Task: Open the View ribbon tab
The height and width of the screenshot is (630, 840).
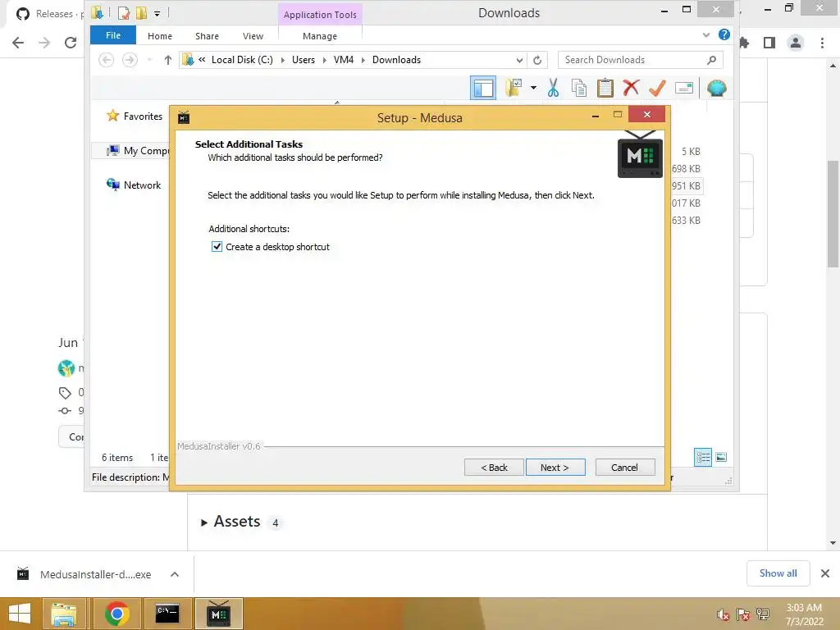Action: click(x=253, y=36)
